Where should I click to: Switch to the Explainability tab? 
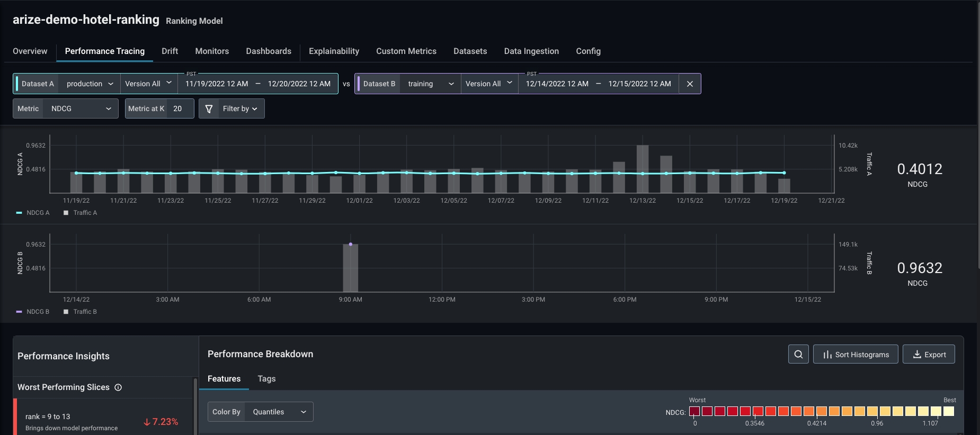[334, 51]
